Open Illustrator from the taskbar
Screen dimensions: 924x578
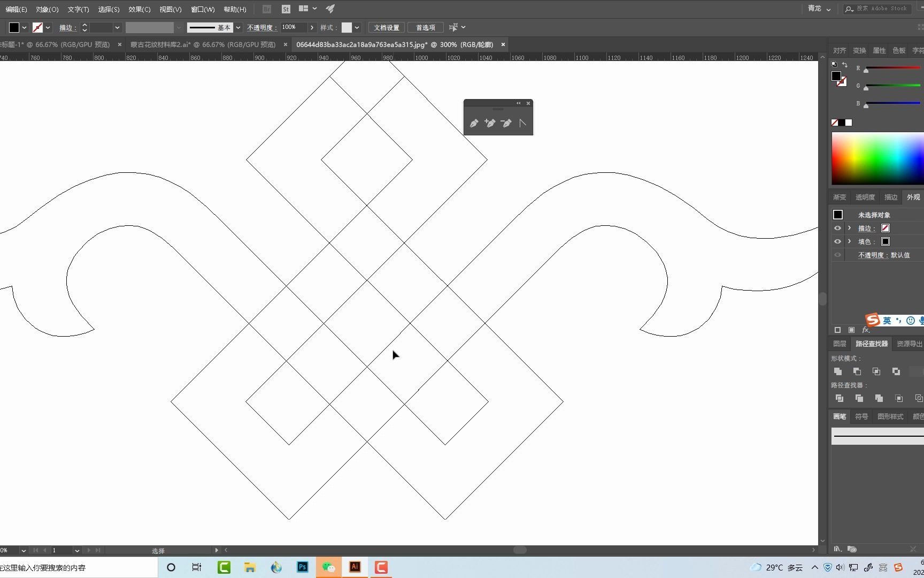355,567
